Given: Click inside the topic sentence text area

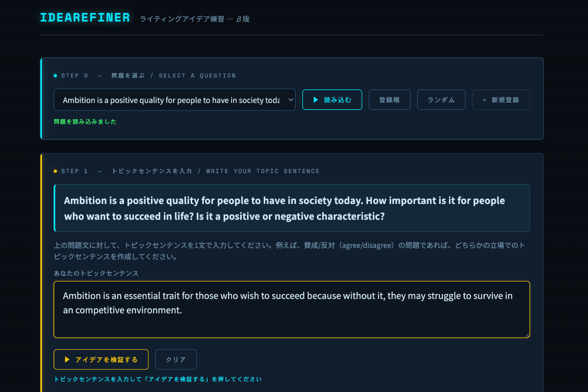Looking at the screenshot, I should click(291, 309).
